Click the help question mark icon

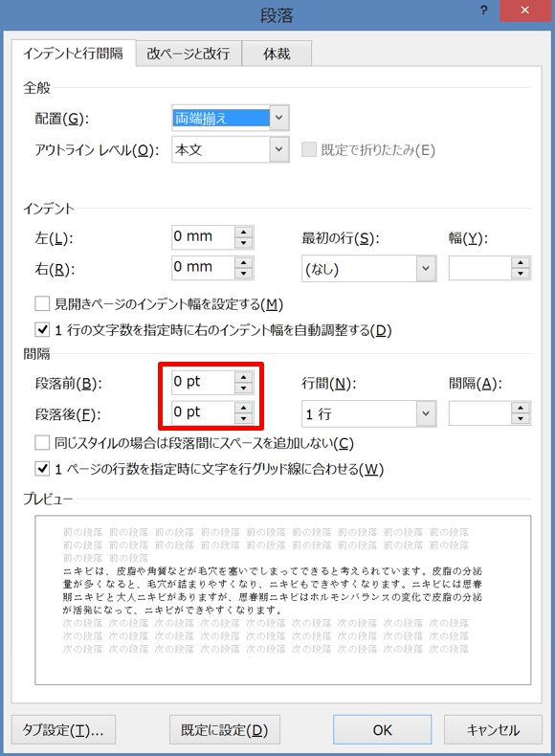point(483,11)
